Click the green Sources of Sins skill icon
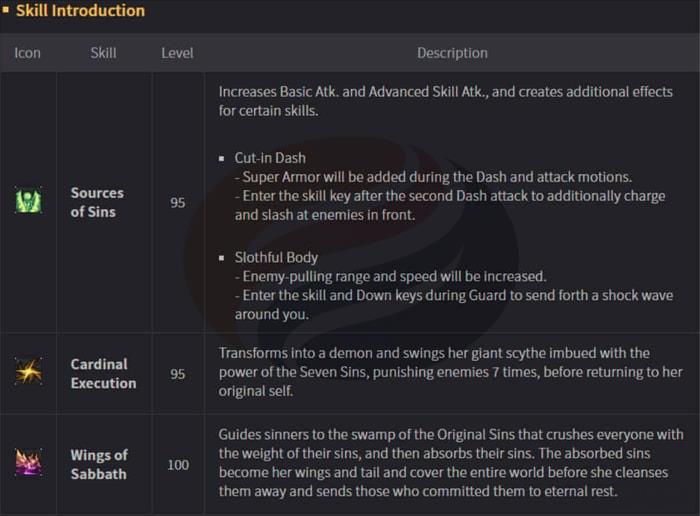 [28, 202]
